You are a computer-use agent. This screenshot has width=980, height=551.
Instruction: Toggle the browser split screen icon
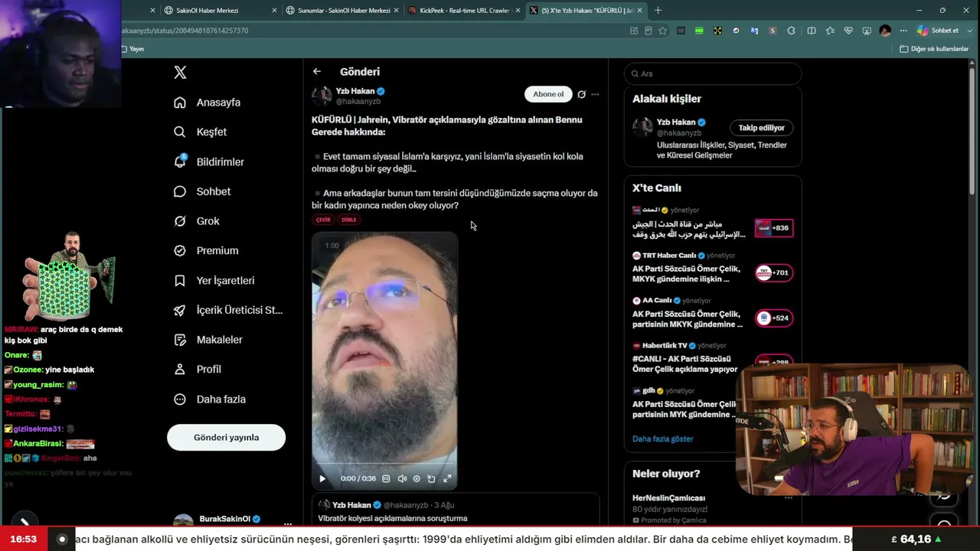coord(811,31)
